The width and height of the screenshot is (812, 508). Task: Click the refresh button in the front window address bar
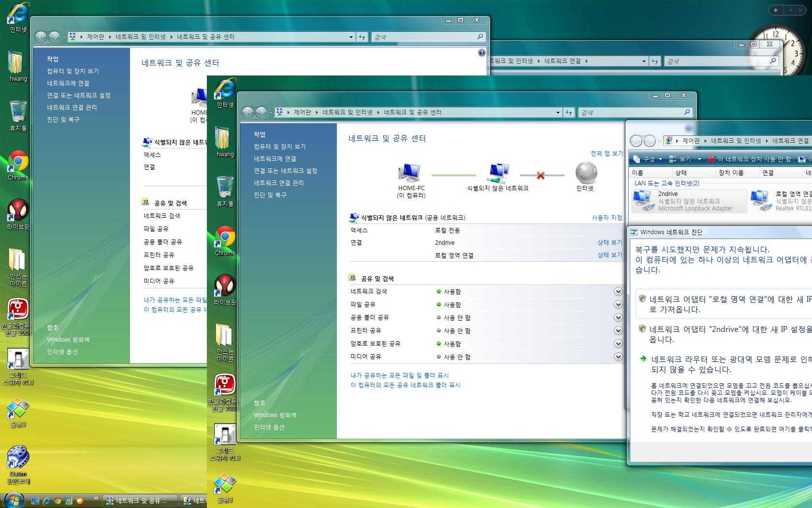coord(569,112)
